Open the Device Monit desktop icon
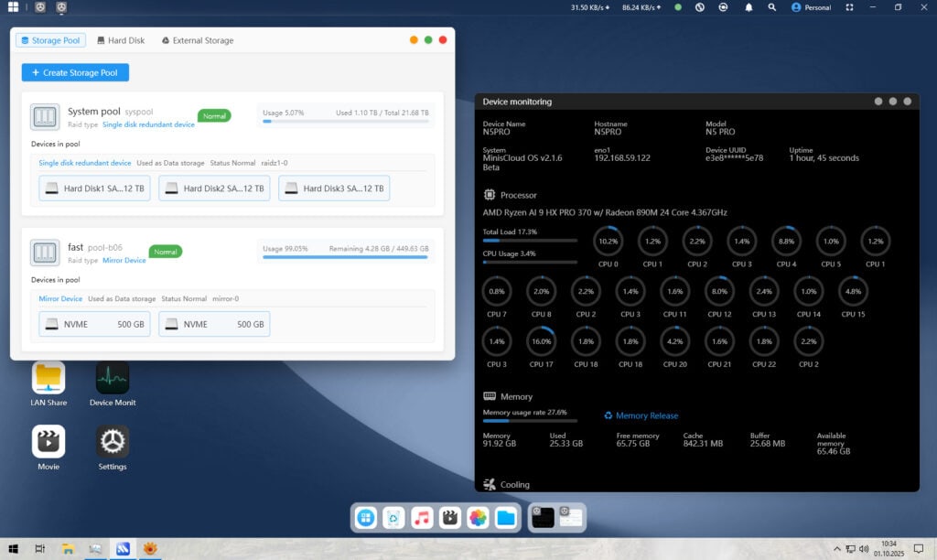 pyautogui.click(x=113, y=378)
